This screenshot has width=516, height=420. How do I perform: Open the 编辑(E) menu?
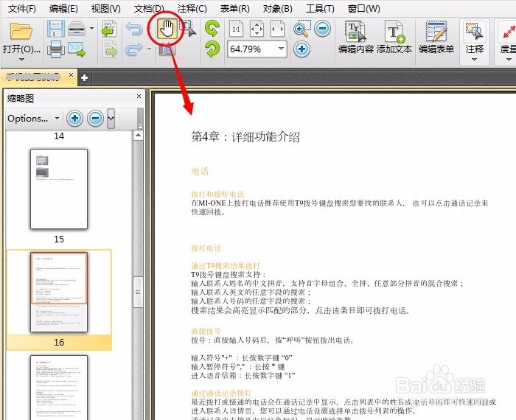pyautogui.click(x=63, y=8)
